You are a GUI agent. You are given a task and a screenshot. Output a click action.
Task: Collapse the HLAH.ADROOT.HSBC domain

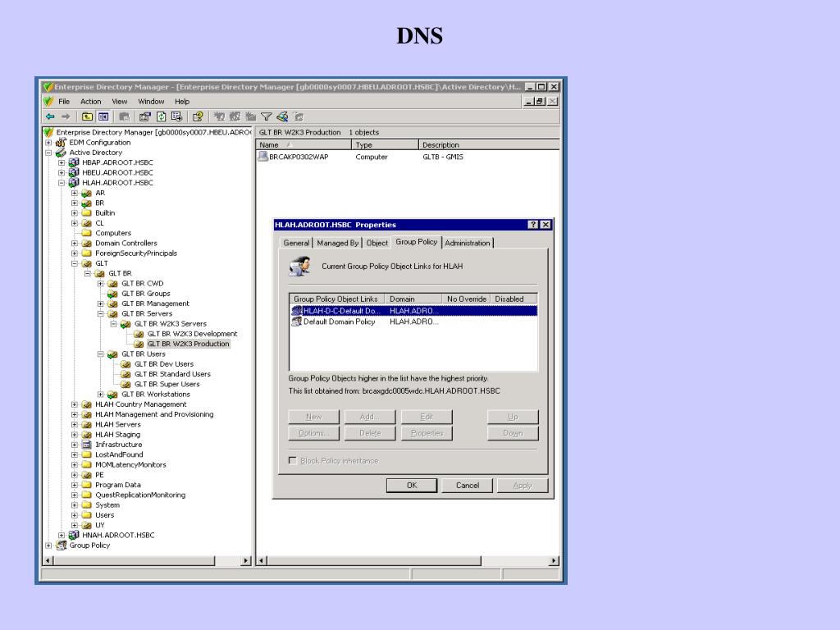pos(62,183)
